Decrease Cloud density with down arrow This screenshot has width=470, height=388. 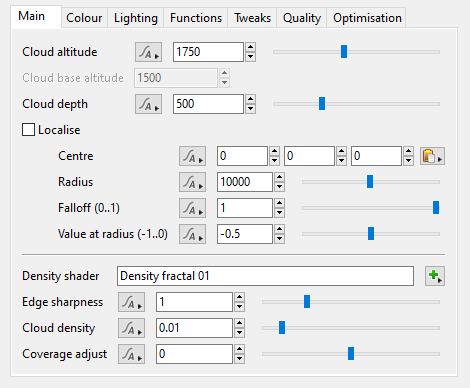240,333
